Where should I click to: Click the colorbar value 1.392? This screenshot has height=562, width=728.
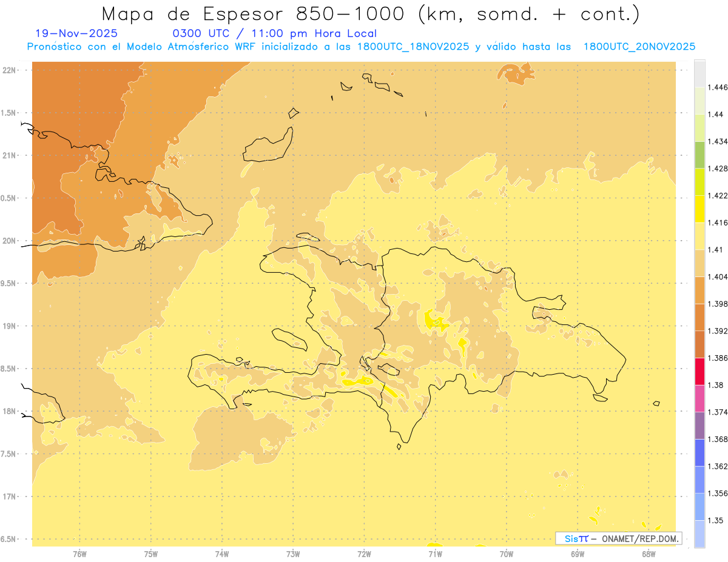click(x=718, y=331)
